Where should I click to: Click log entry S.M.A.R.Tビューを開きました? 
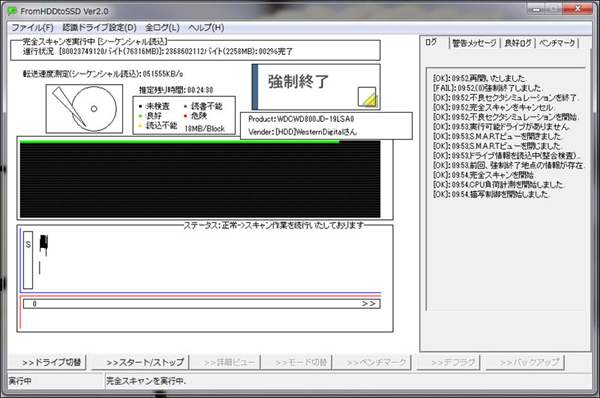pyautogui.click(x=498, y=136)
